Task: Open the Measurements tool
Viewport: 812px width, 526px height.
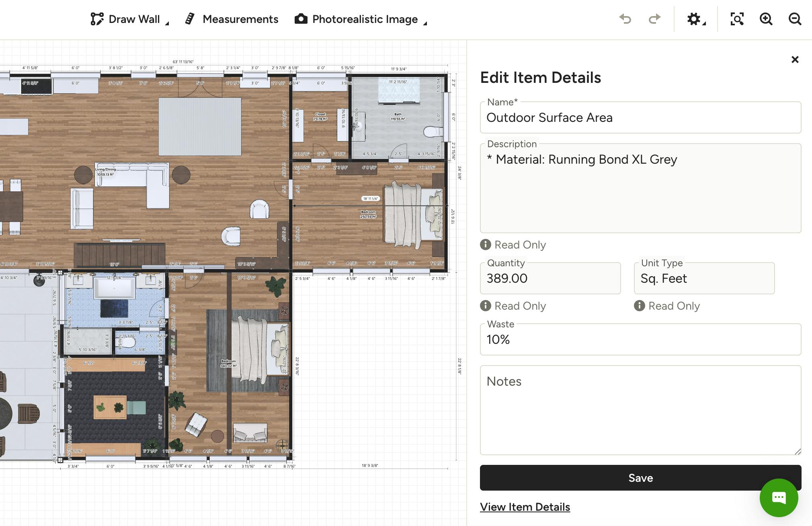Action: pyautogui.click(x=232, y=19)
